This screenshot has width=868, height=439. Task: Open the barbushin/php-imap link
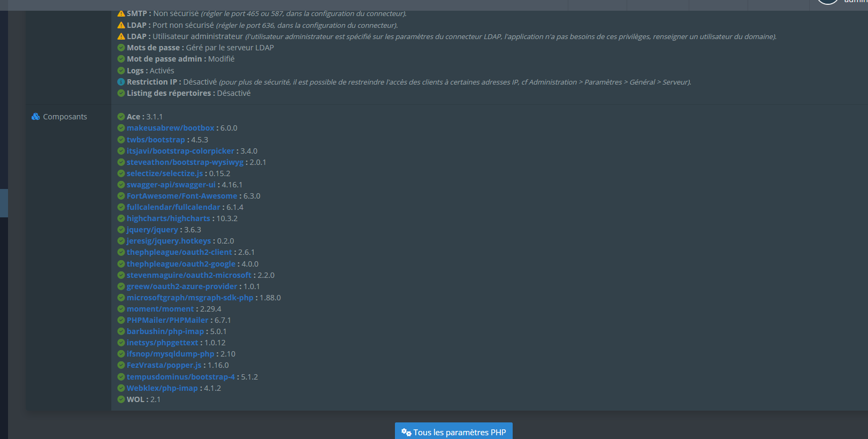point(165,331)
